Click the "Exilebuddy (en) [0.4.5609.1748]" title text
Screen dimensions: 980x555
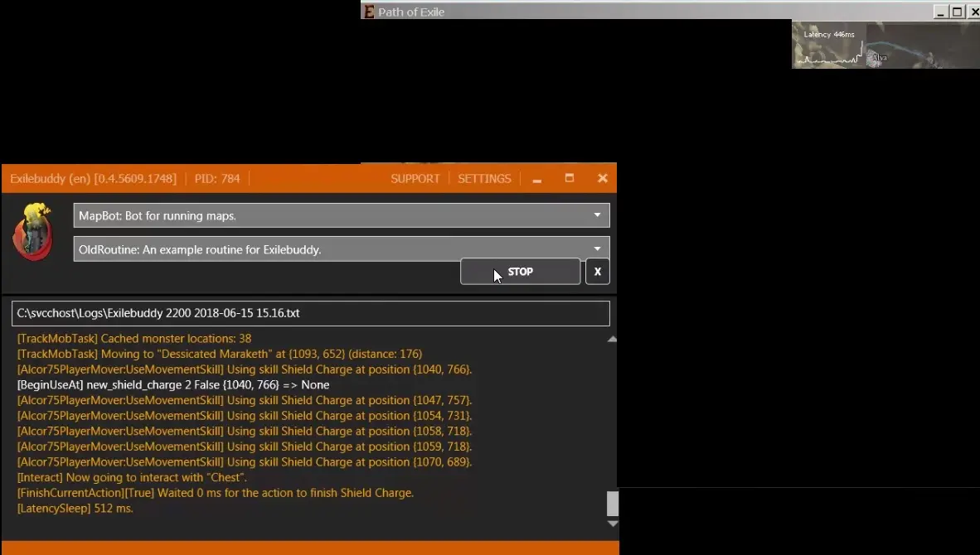pyautogui.click(x=93, y=179)
